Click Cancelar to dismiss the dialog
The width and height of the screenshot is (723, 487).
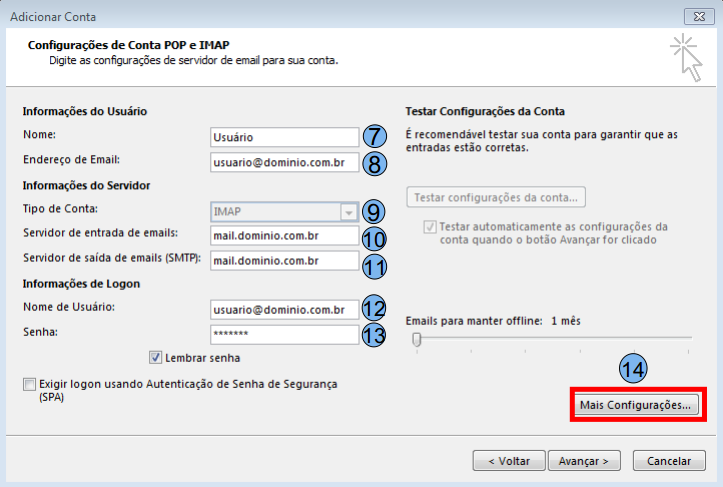tap(669, 461)
